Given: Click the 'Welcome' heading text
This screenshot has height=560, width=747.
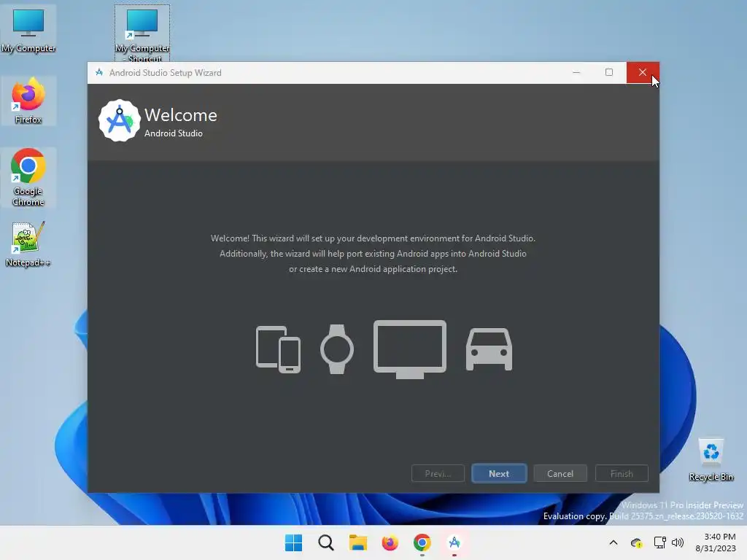Looking at the screenshot, I should [181, 115].
